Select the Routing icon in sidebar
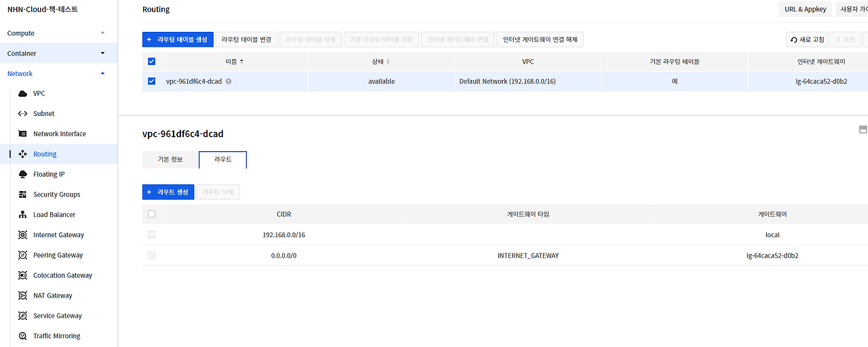Image resolution: width=868 pixels, height=347 pixels. (x=22, y=155)
